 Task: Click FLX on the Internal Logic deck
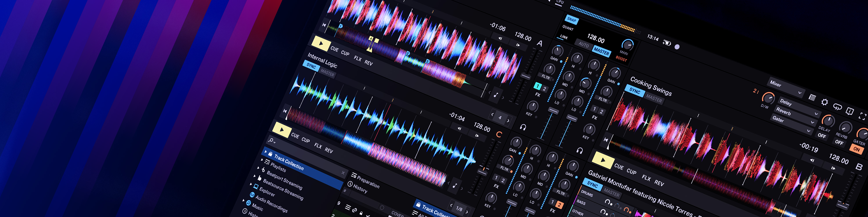click(318, 146)
